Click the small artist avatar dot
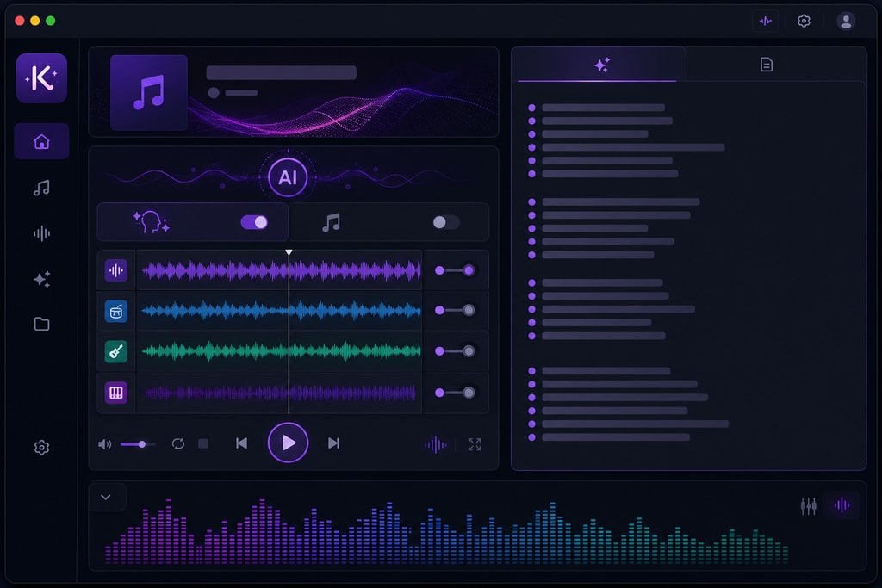Viewport: 882px width, 588px height. (214, 93)
